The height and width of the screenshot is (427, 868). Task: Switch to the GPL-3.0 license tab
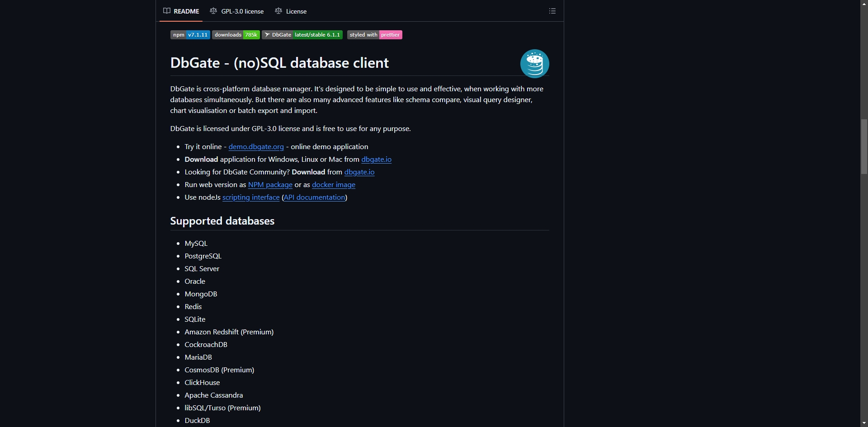(237, 11)
